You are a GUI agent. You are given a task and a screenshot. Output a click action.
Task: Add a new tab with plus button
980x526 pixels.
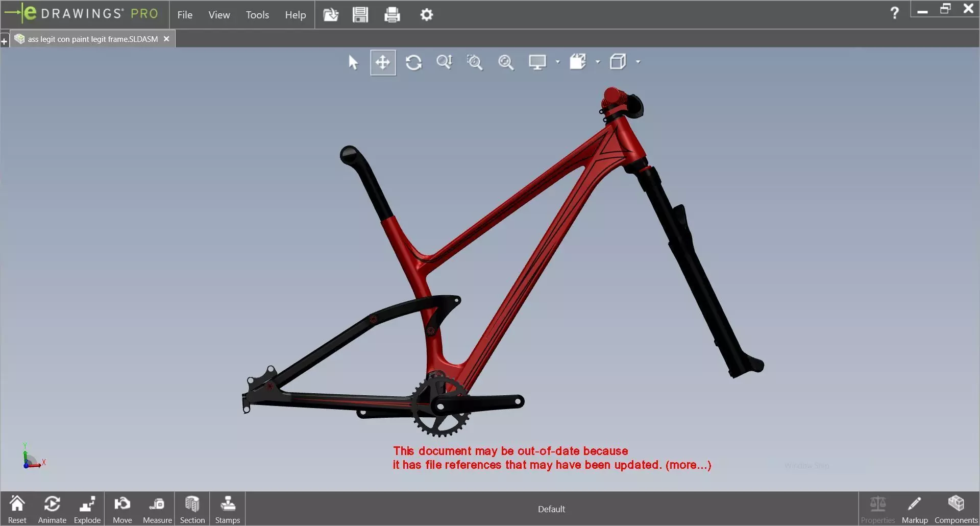tap(4, 41)
